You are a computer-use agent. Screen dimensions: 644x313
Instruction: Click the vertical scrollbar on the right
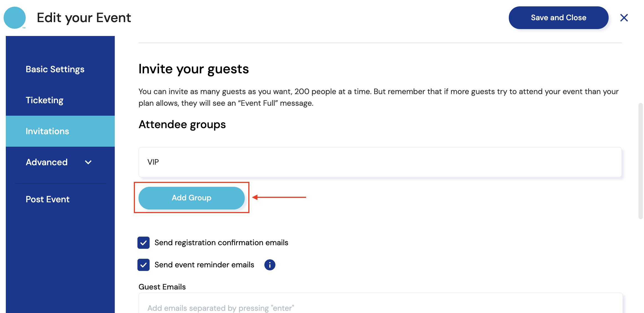tap(640, 161)
